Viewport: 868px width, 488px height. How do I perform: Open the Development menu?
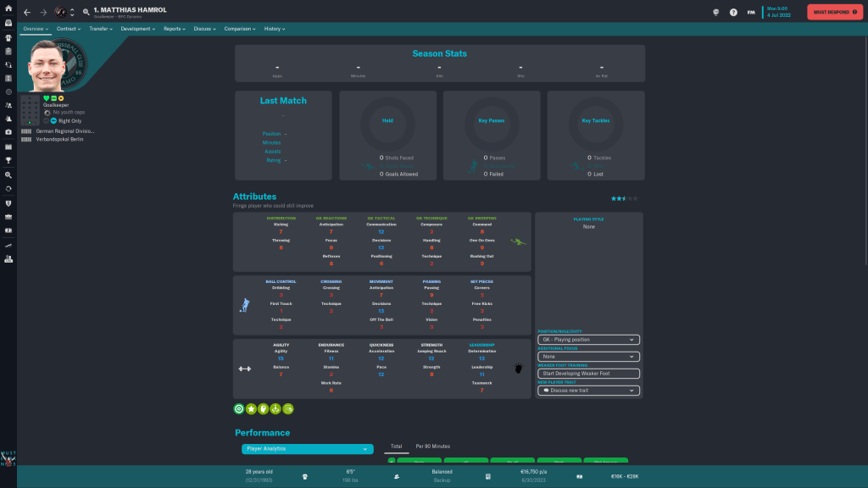pyautogui.click(x=137, y=29)
